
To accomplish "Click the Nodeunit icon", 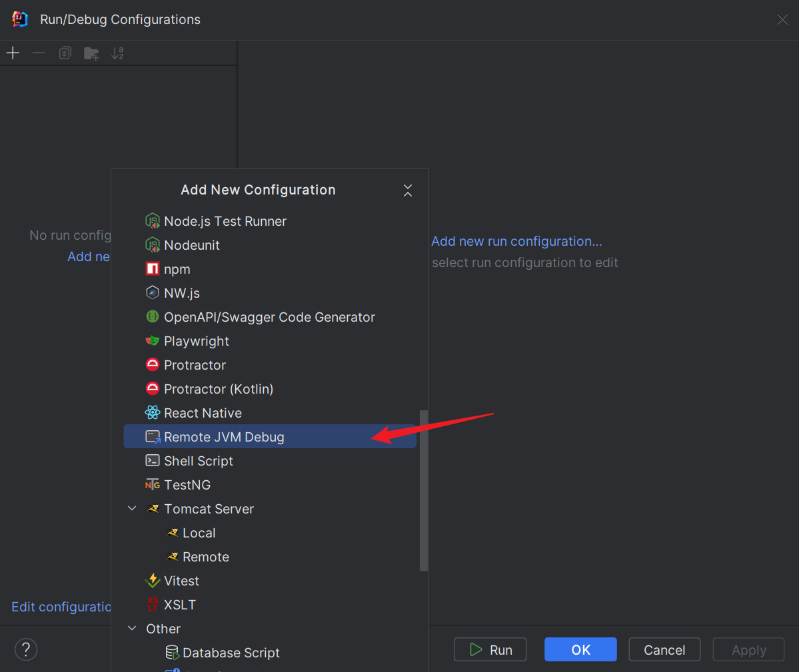I will 153,245.
